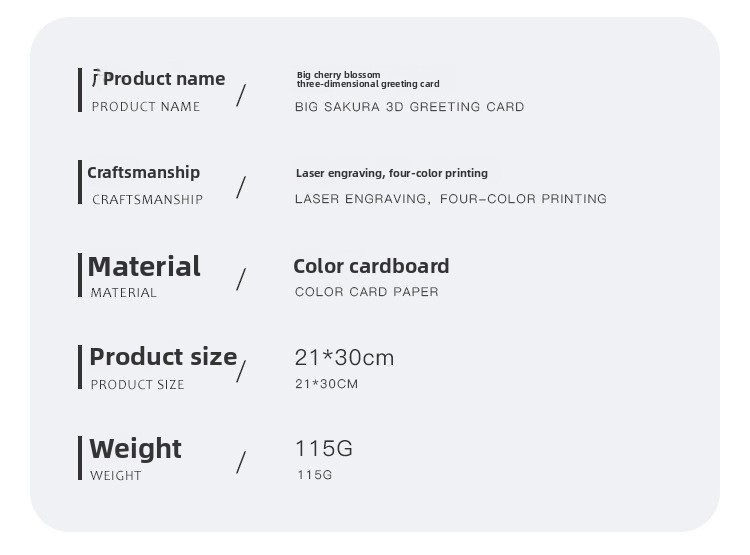Click the bold "Weight" heading

click(x=135, y=448)
